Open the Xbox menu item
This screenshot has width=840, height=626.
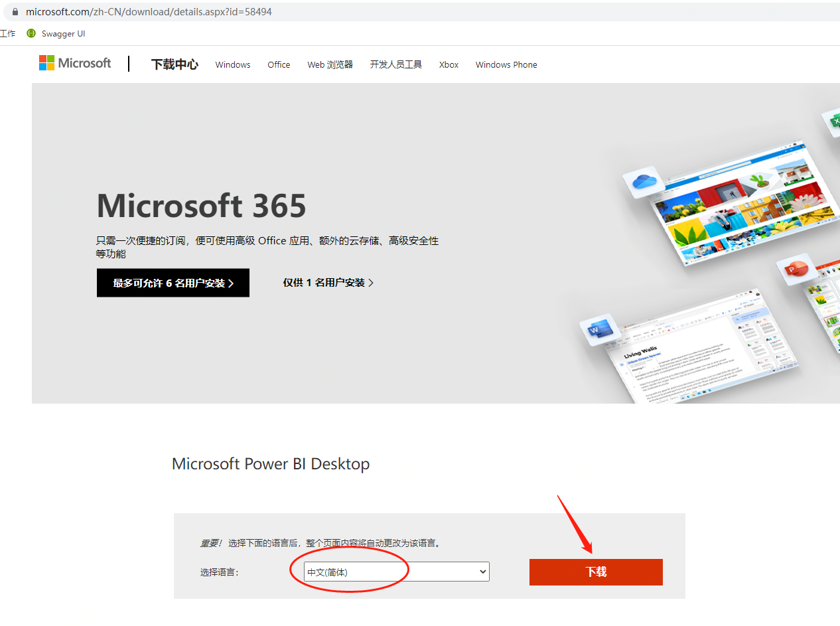(449, 64)
